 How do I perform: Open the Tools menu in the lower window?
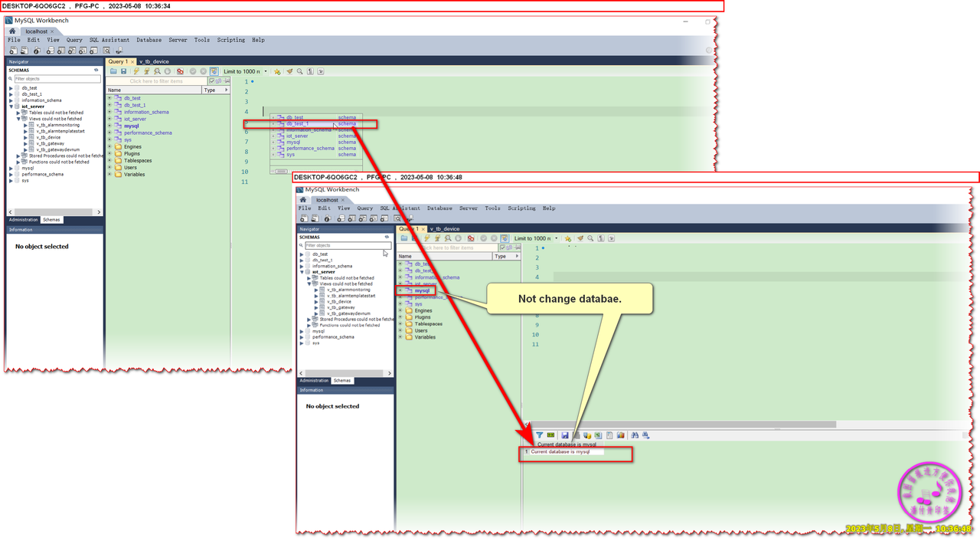point(492,208)
